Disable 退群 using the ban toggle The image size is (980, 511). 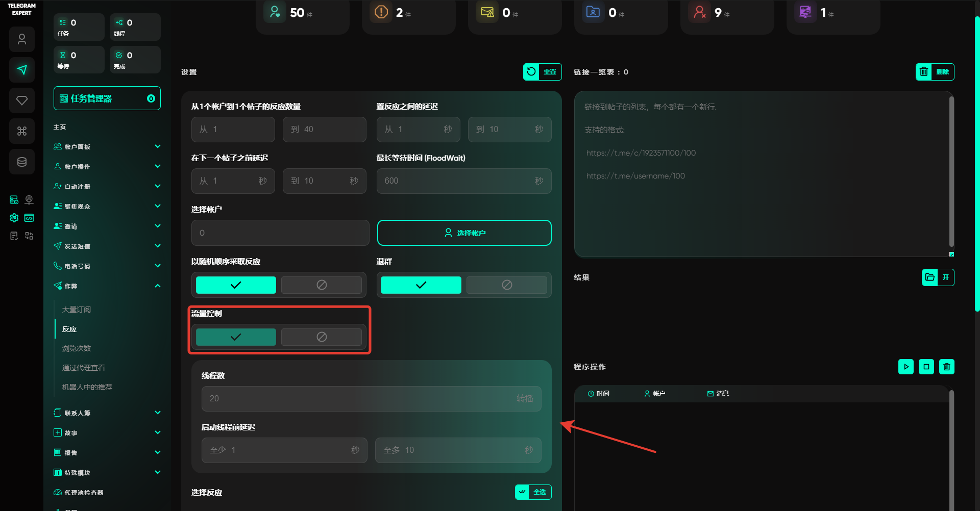(x=506, y=285)
